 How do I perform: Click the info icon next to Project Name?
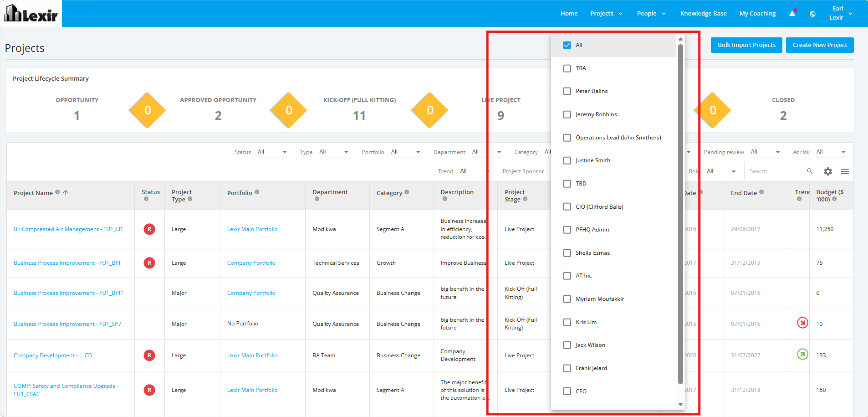pyautogui.click(x=57, y=192)
